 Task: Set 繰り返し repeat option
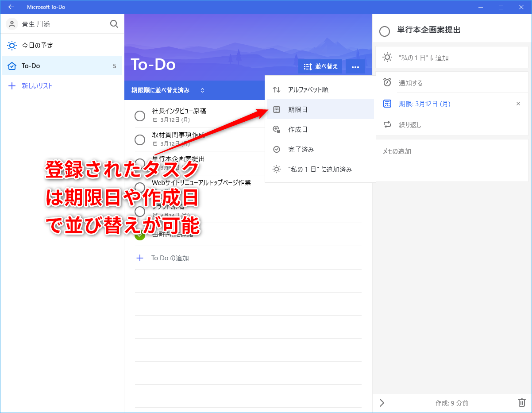coord(451,125)
